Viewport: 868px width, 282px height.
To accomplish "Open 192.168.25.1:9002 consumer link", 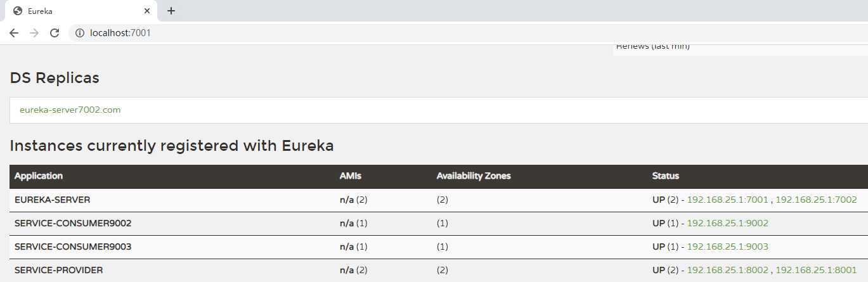I will pyautogui.click(x=728, y=223).
